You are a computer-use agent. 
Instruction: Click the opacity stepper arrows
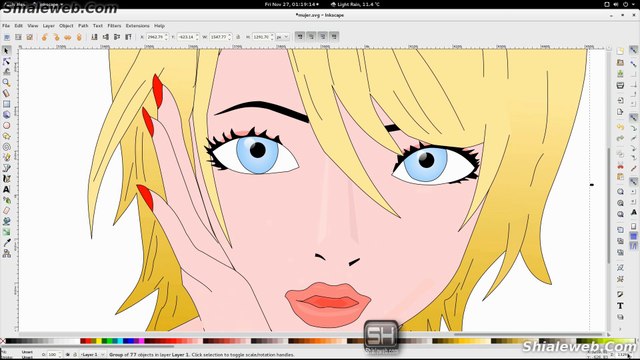point(60,355)
